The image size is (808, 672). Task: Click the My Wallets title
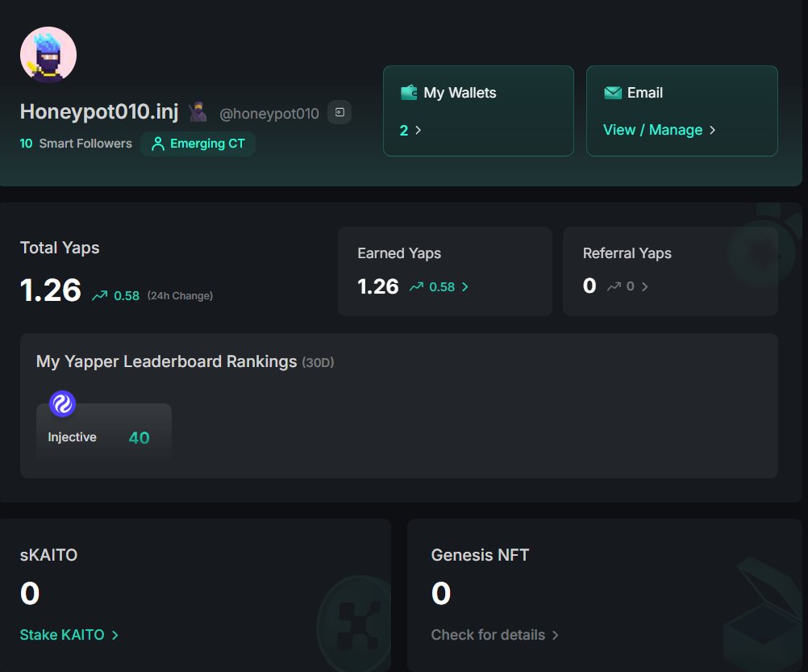460,93
